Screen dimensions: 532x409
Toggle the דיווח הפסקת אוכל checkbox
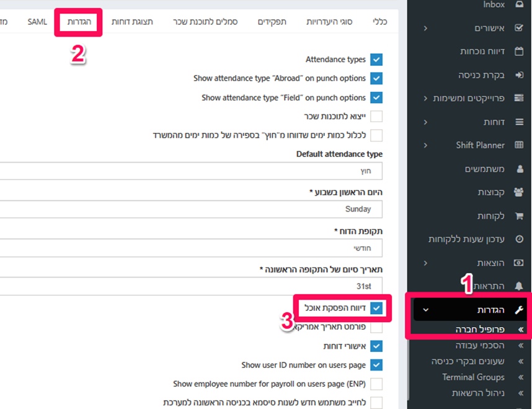376,308
